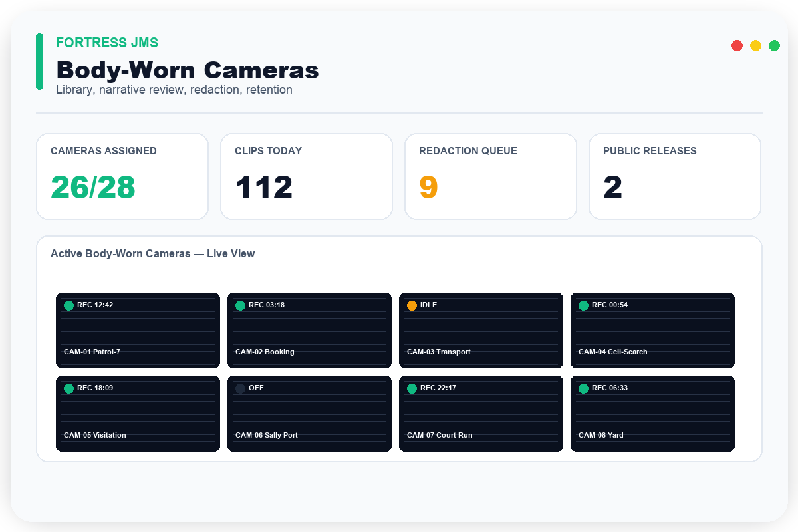Image resolution: width=798 pixels, height=532 pixels.
Task: Click the red window control dot
Action: coord(737,45)
